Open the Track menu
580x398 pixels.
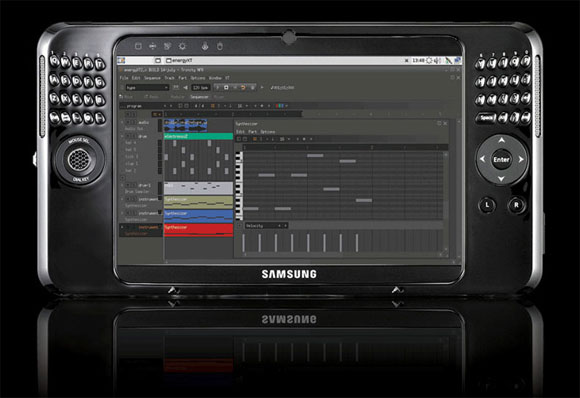pos(169,78)
